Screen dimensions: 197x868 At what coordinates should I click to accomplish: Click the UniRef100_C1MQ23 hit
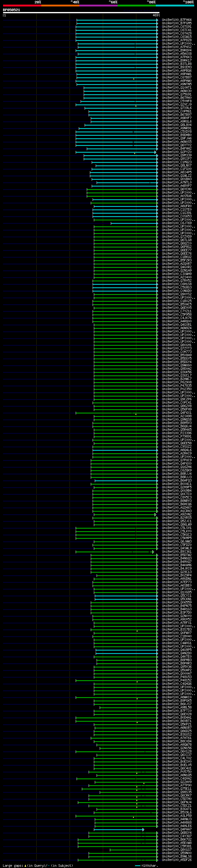(x=176, y=162)
